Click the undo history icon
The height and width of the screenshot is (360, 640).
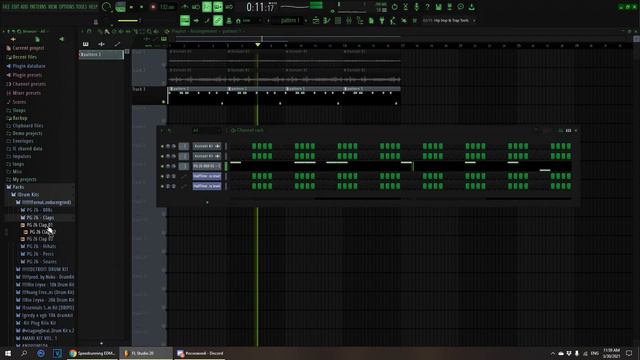pyautogui.click(x=395, y=7)
